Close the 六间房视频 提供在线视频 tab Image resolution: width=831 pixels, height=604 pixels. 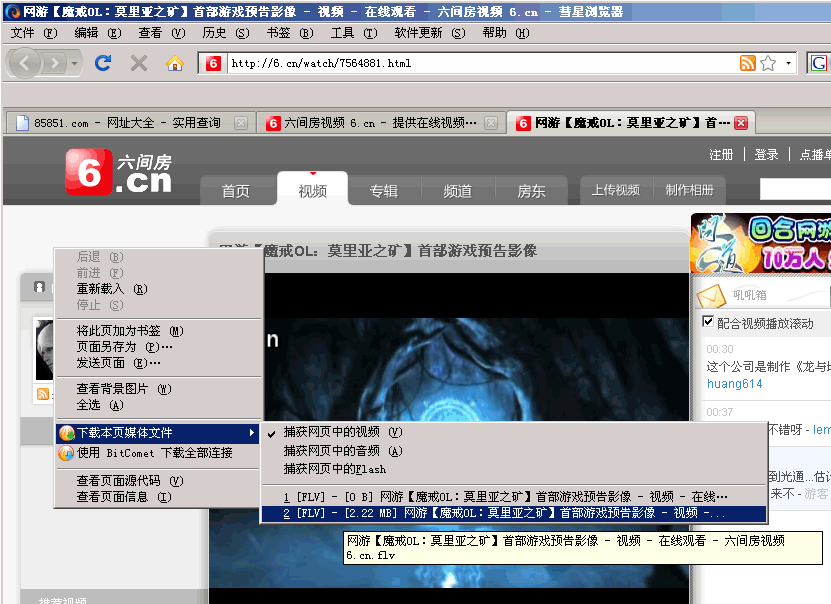pos(491,123)
